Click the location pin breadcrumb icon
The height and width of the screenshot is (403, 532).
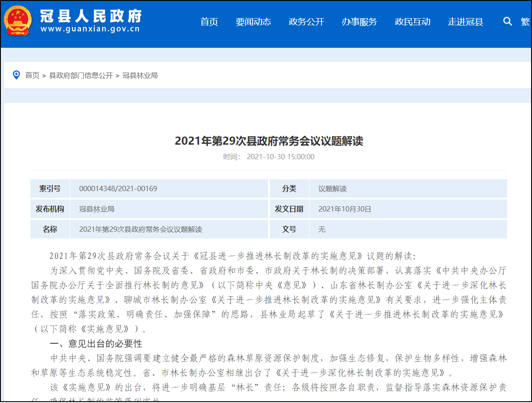(16, 75)
